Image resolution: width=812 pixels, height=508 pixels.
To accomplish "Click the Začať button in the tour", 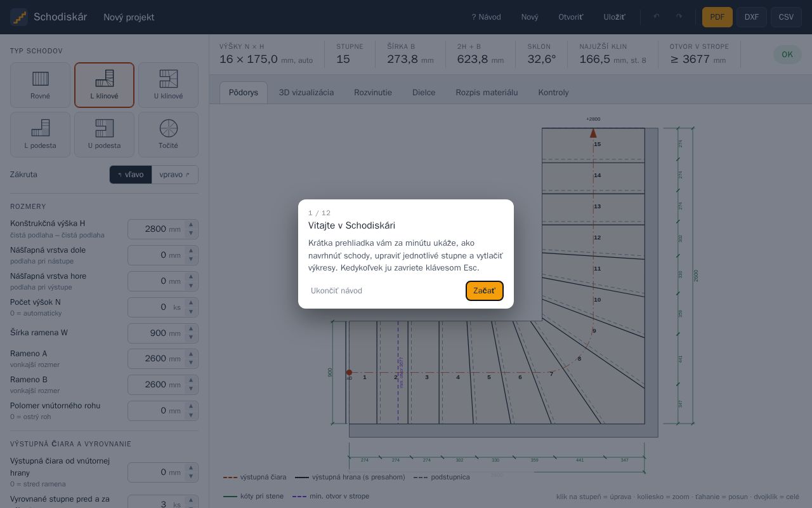I will (485, 291).
